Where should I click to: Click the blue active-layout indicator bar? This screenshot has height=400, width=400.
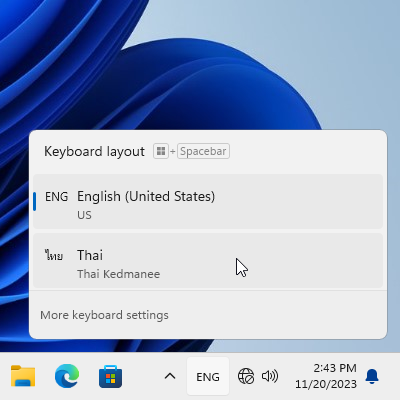[34, 201]
